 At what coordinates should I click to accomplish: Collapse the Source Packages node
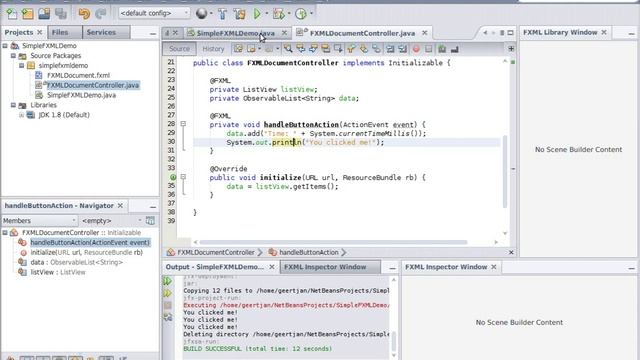(13, 56)
